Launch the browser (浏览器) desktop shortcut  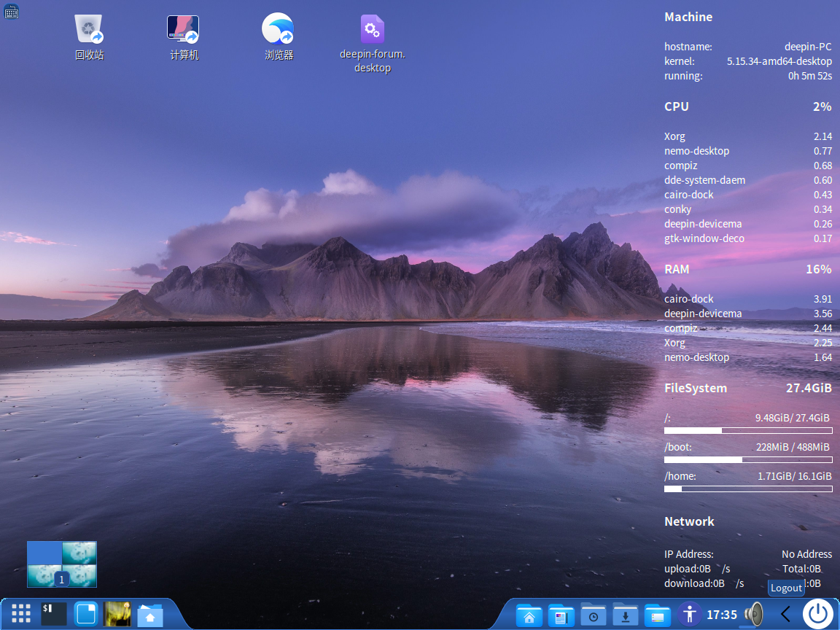coord(278,29)
